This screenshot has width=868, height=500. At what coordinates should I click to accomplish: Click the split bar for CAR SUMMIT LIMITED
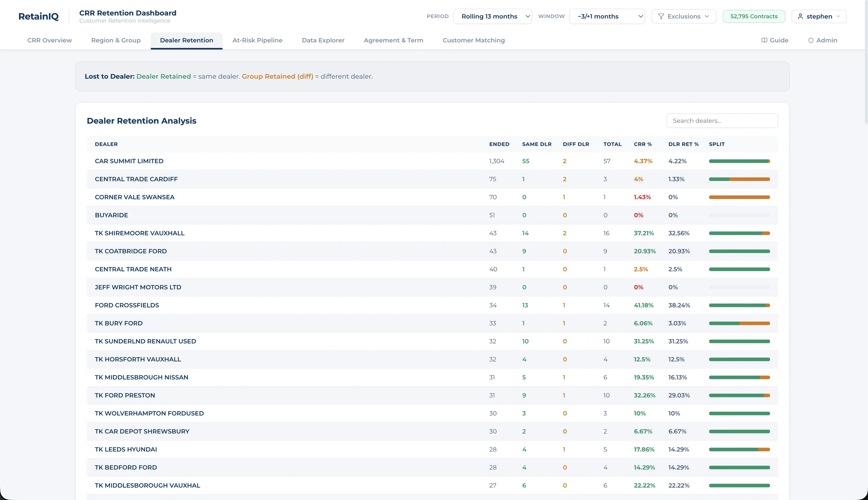tap(739, 161)
